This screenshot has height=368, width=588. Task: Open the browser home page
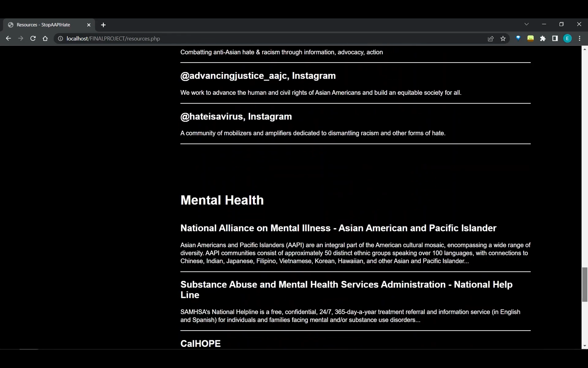point(45,39)
